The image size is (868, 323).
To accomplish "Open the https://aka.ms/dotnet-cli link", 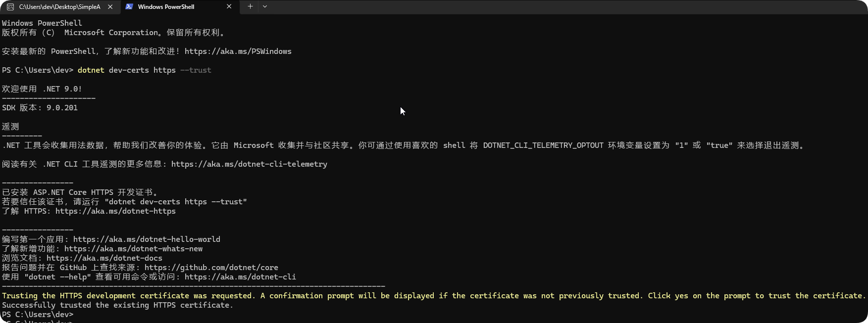I will click(240, 277).
